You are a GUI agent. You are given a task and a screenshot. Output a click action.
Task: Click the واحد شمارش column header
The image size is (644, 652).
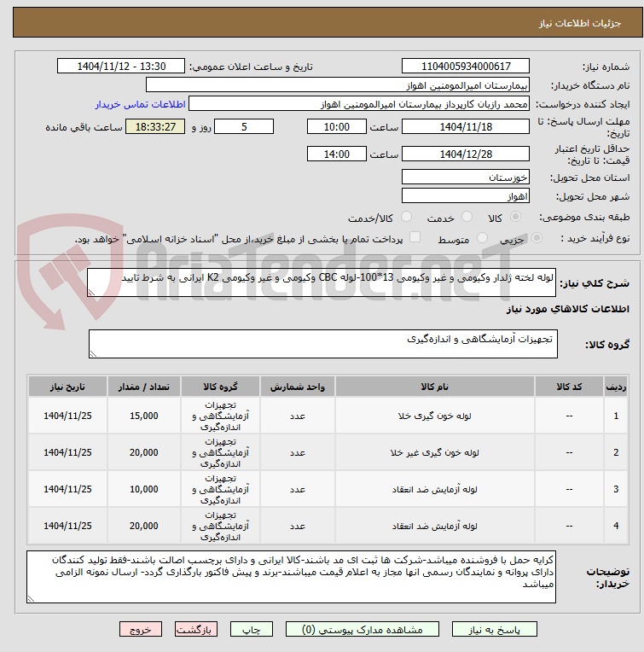[298, 387]
